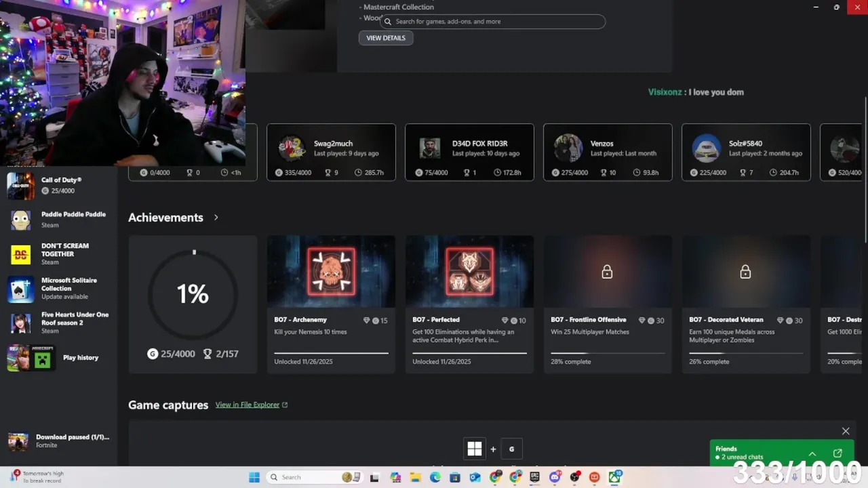The image size is (868, 488).
Task: Click Unlocked 11/26/2025 under Archenemy
Action: [x=303, y=362]
